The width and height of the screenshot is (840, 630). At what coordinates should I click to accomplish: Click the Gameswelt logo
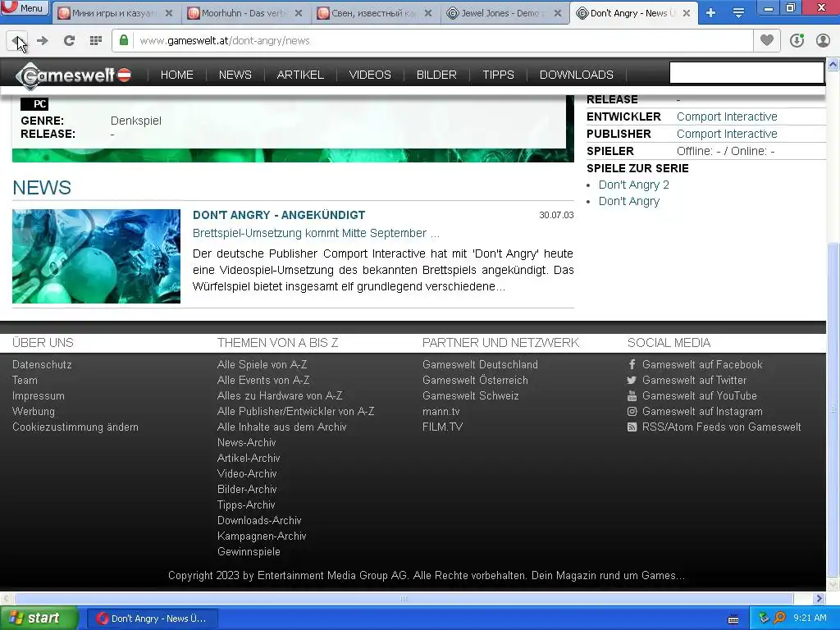[x=73, y=75]
